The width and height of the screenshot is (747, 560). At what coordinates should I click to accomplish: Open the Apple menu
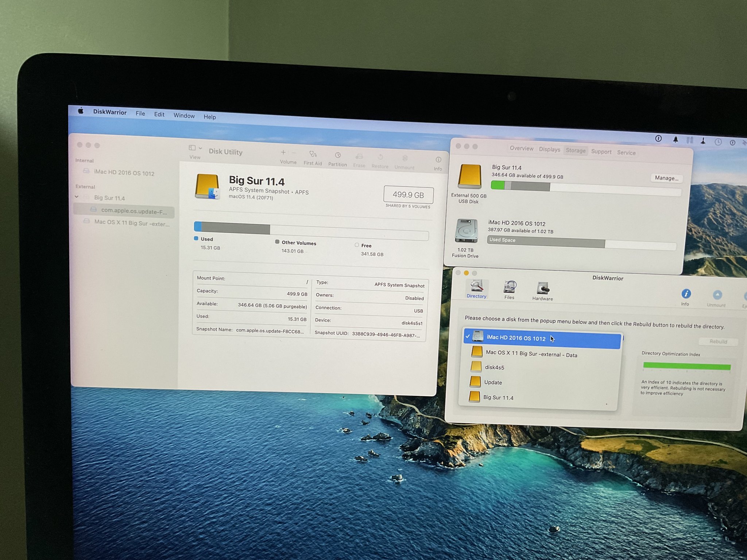(81, 111)
